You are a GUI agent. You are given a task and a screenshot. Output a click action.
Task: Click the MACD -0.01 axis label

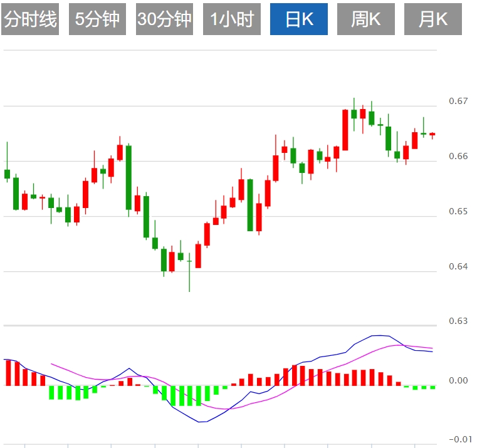tap(458, 439)
